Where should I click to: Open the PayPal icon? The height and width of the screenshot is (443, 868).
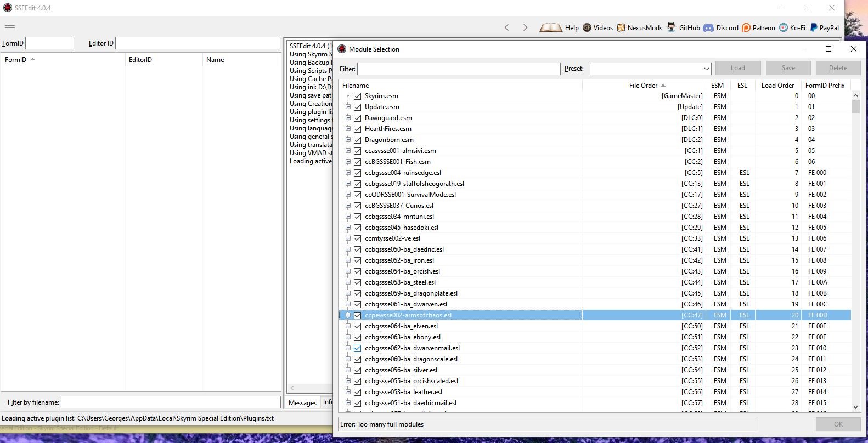[x=814, y=27]
